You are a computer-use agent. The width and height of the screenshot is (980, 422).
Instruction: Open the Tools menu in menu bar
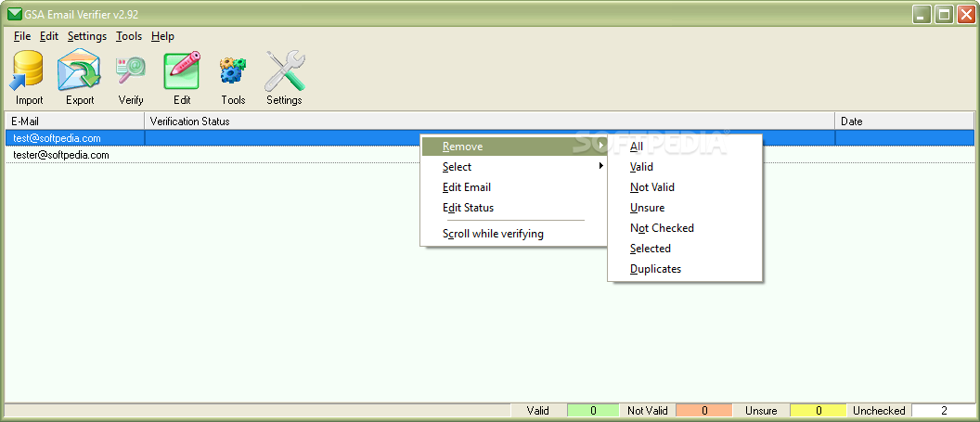(x=129, y=36)
